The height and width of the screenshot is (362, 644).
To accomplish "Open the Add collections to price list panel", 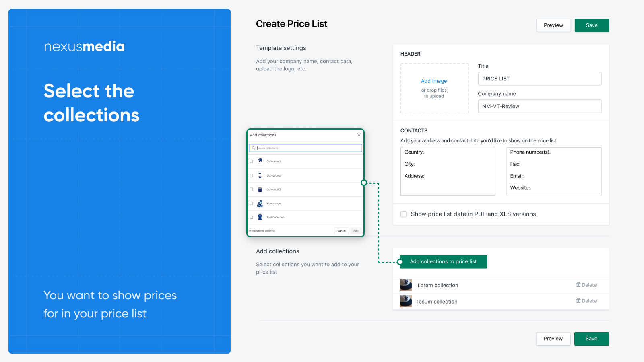I will (443, 261).
